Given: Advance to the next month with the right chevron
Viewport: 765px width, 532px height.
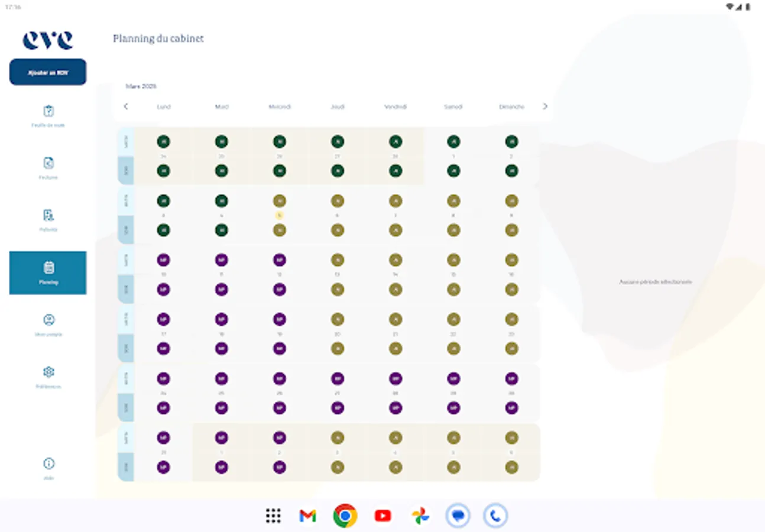Looking at the screenshot, I should coord(544,106).
